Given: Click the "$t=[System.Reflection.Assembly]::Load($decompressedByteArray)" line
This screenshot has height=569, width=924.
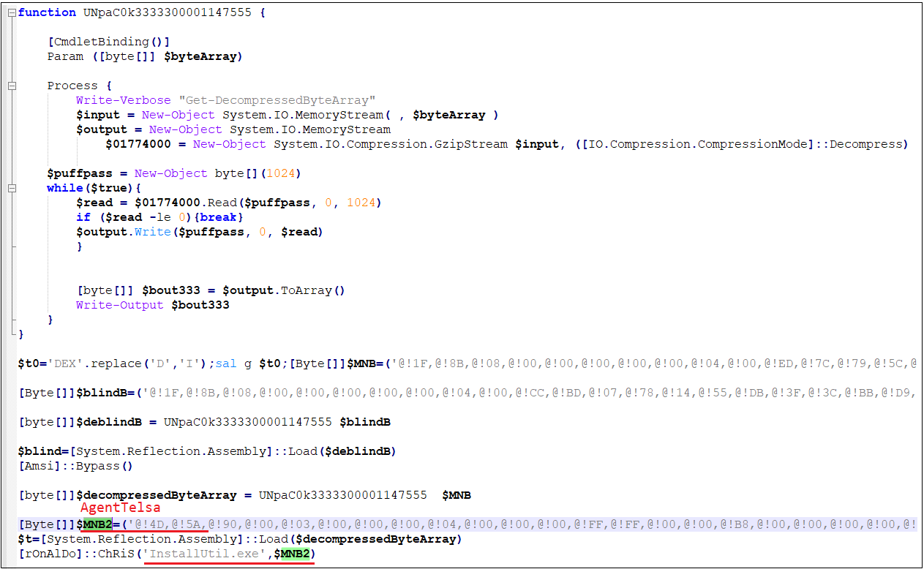Looking at the screenshot, I should tap(240, 539).
